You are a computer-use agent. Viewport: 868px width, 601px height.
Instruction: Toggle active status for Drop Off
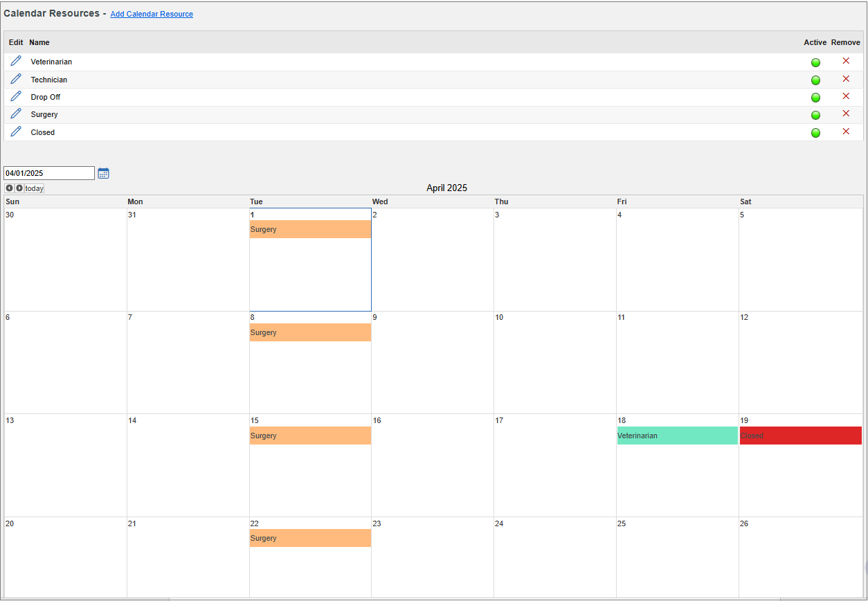pyautogui.click(x=815, y=98)
